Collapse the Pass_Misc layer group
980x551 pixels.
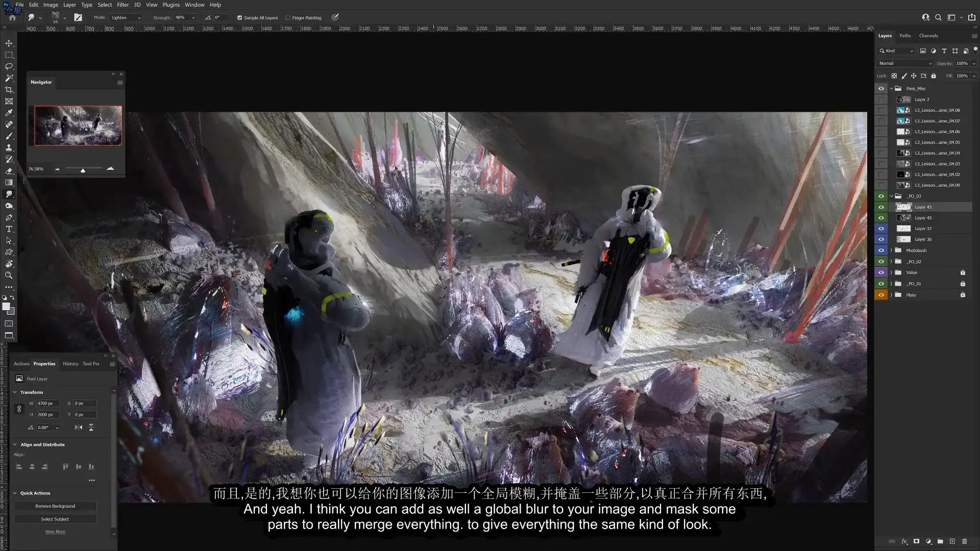click(891, 88)
